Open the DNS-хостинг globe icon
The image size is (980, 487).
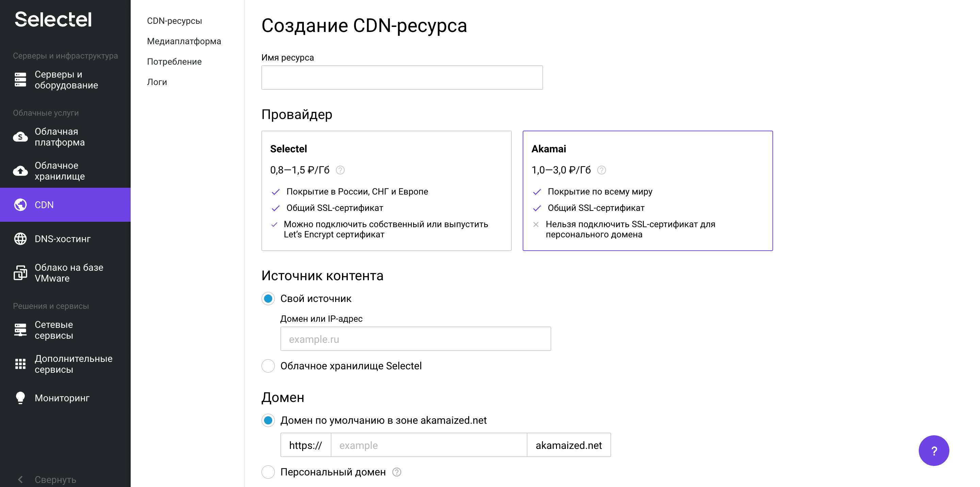click(20, 239)
